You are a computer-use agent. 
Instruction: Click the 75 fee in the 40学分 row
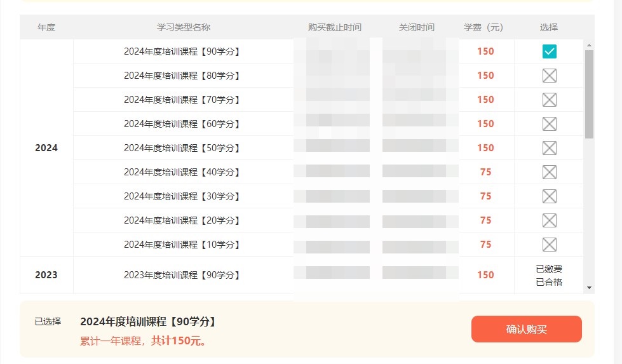(x=485, y=172)
